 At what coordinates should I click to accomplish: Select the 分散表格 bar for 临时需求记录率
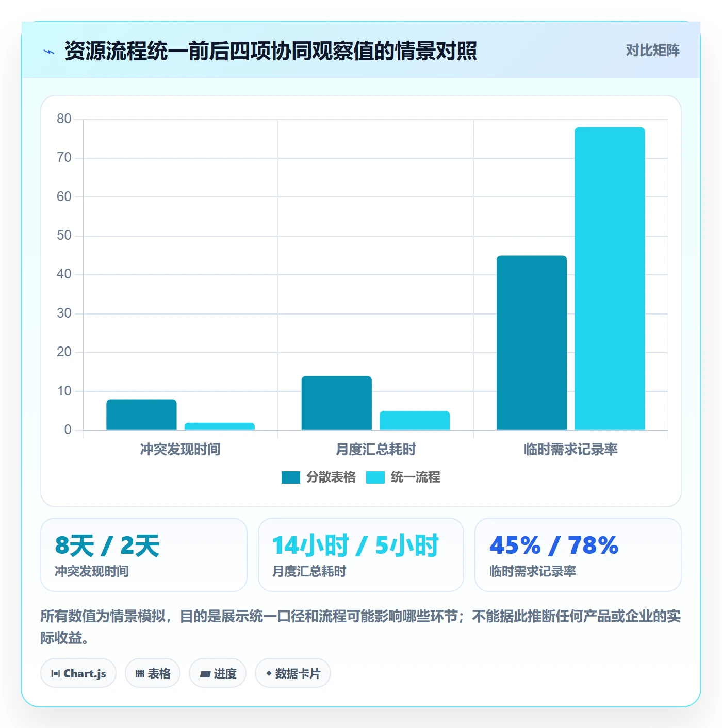[532, 342]
